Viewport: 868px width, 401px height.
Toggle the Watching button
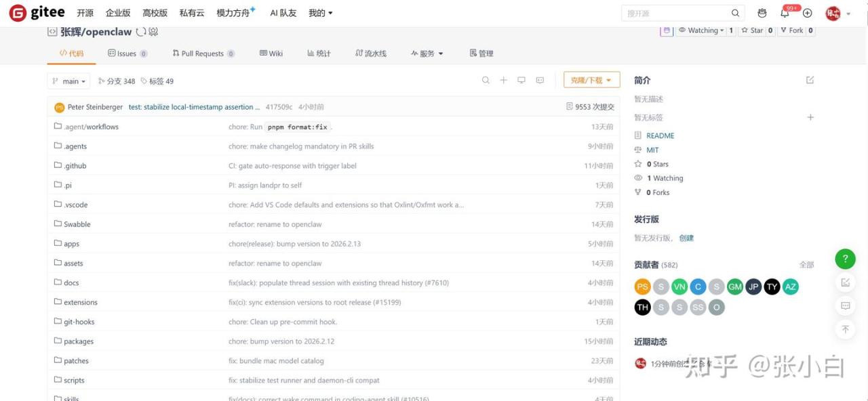click(x=702, y=30)
